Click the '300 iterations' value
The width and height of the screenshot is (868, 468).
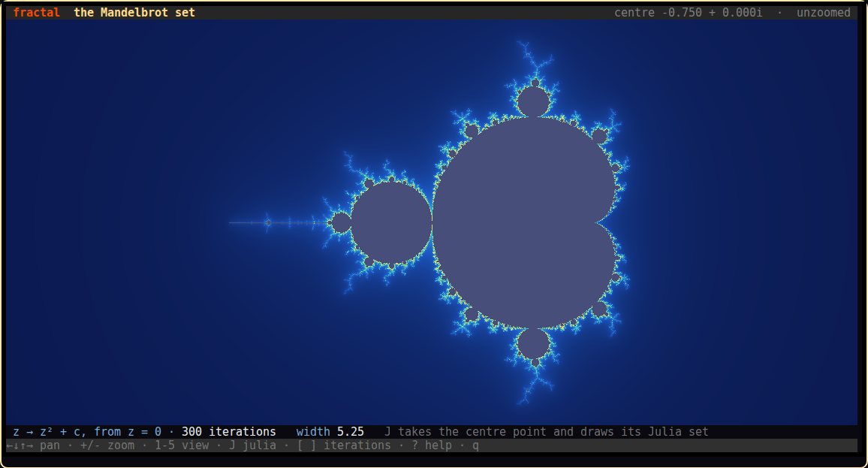228,431
